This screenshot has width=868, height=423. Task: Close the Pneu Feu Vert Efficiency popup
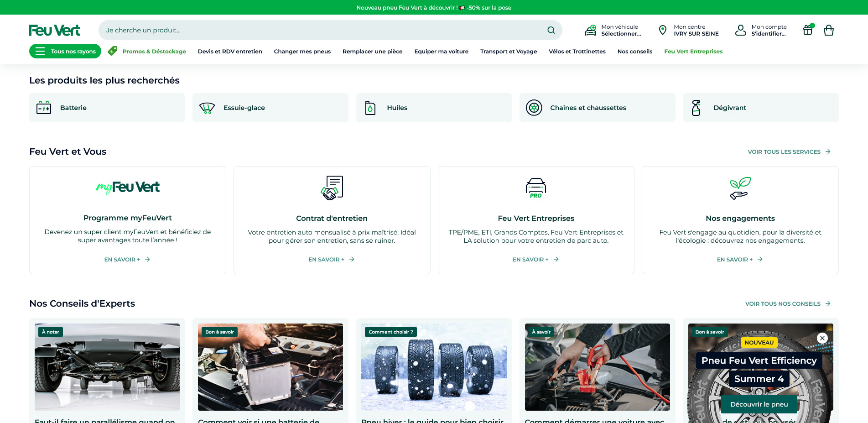(x=822, y=338)
